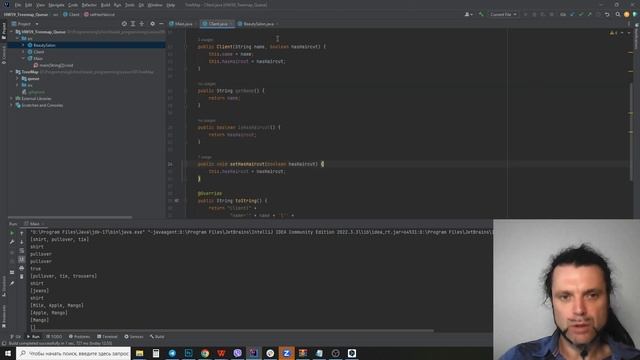Screen dimensions: 640x360
Task: Click the wrench icon in Run panel
Action: pyautogui.click(x=12, y=242)
